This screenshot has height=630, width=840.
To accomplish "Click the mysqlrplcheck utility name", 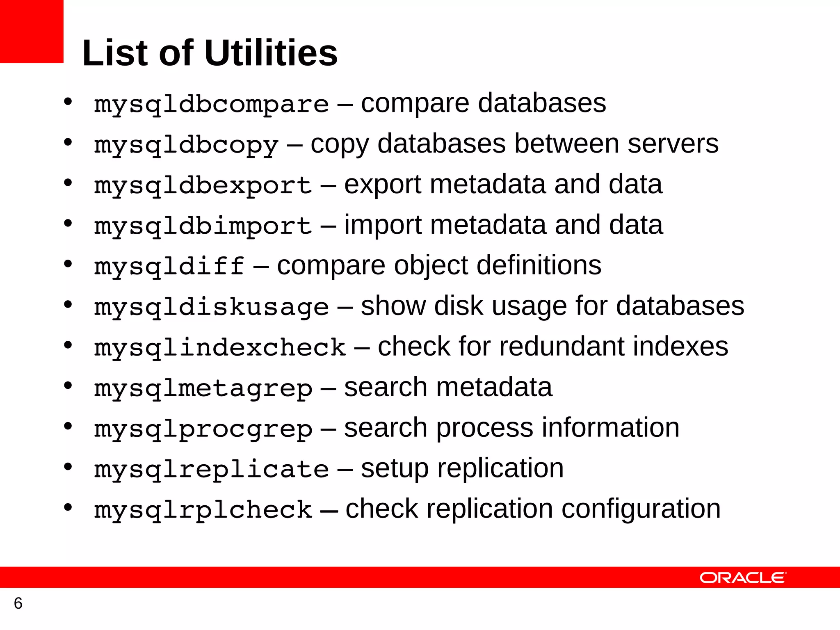I will coord(203,511).
